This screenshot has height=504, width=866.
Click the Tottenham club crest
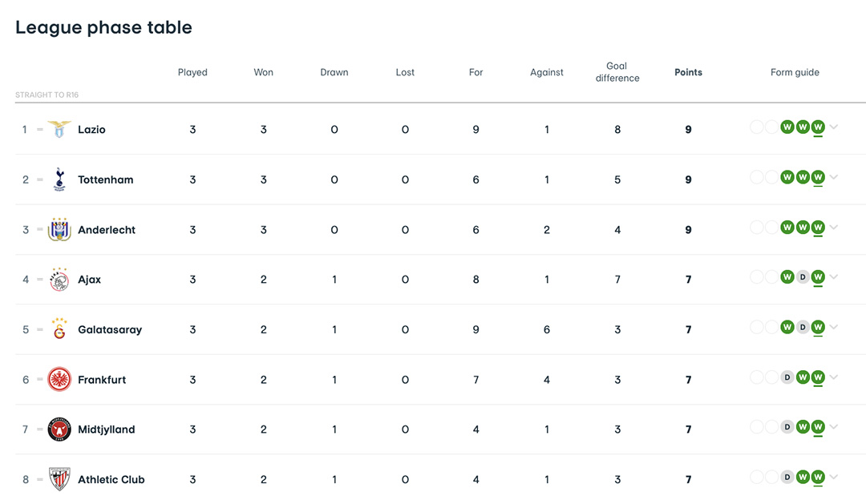(x=59, y=179)
